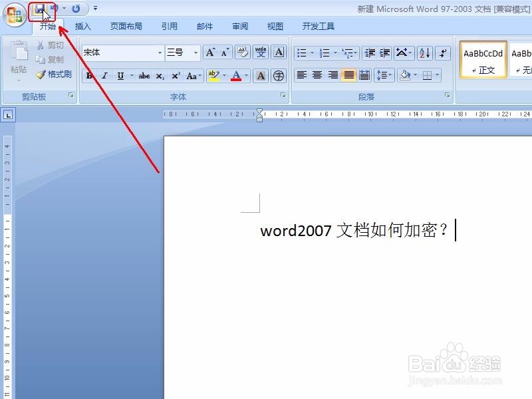Toggle show paragraph marks
Screen dimensions: 532x399
pos(443,53)
